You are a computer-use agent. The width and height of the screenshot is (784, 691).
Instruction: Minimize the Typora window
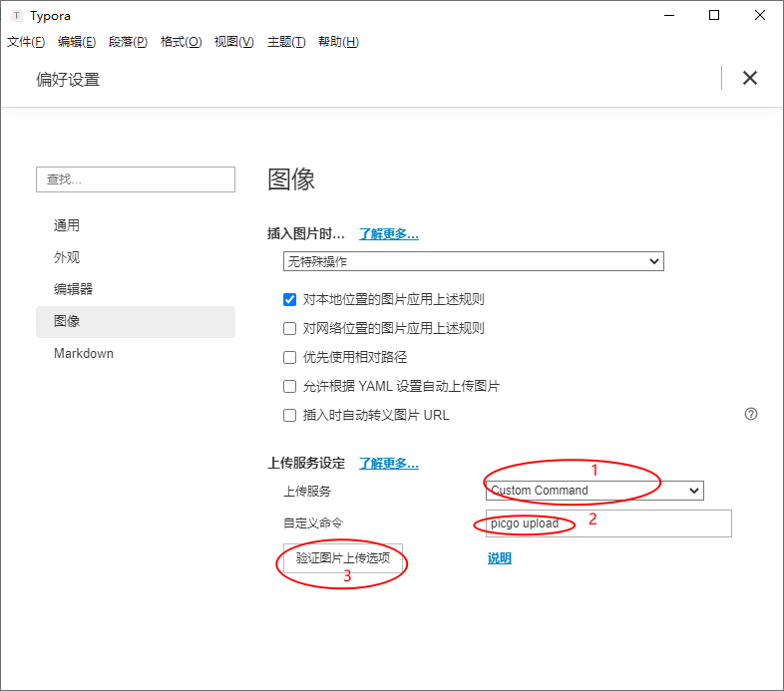(669, 16)
